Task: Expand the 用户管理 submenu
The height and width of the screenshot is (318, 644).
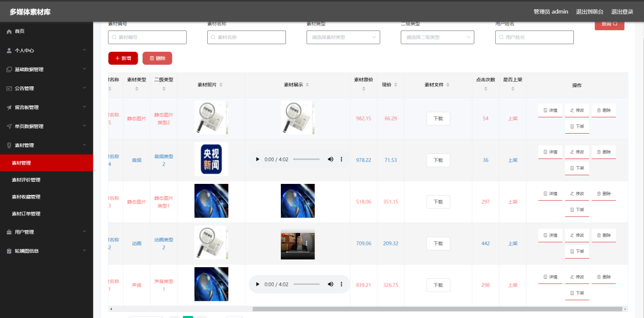Action: click(x=46, y=232)
